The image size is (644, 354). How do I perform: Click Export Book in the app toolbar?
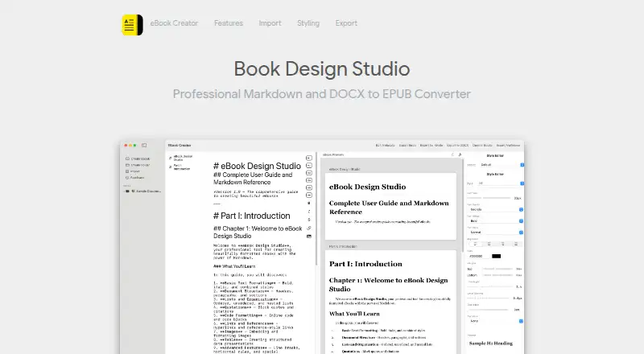point(407,146)
